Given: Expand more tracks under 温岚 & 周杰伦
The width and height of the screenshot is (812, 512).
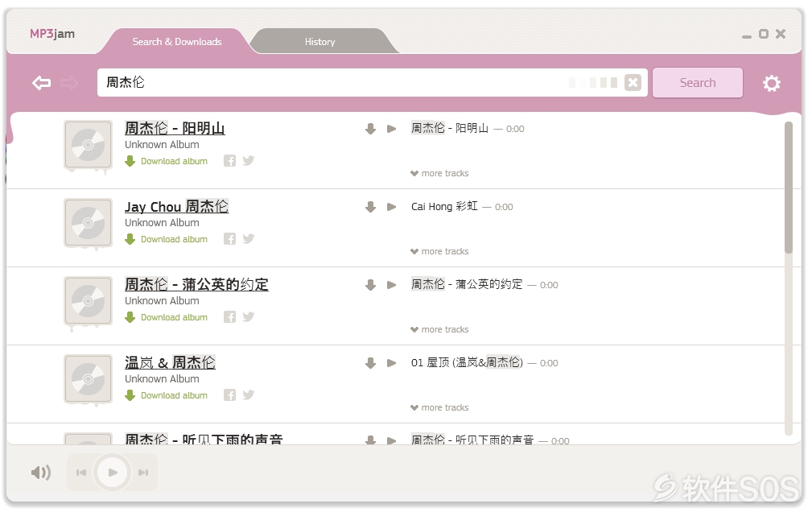Looking at the screenshot, I should pyautogui.click(x=439, y=408).
